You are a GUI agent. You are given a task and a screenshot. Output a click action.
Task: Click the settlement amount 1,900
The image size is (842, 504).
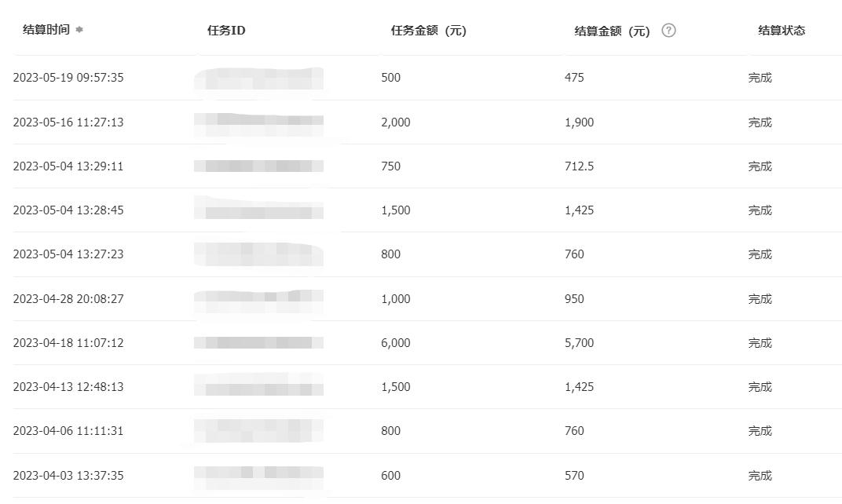[579, 122]
